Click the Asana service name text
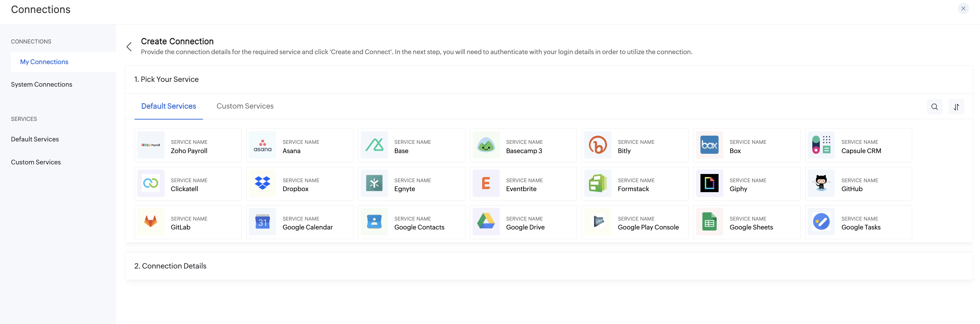 click(292, 151)
